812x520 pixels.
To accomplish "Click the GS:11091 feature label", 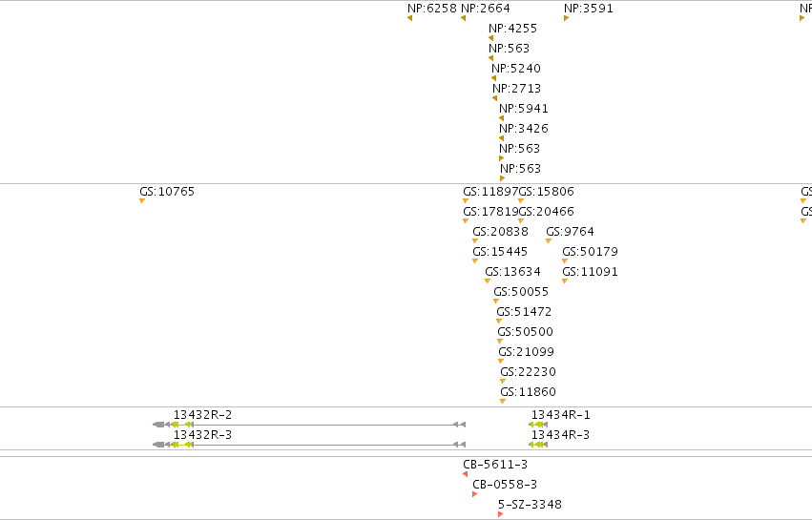I will (591, 272).
